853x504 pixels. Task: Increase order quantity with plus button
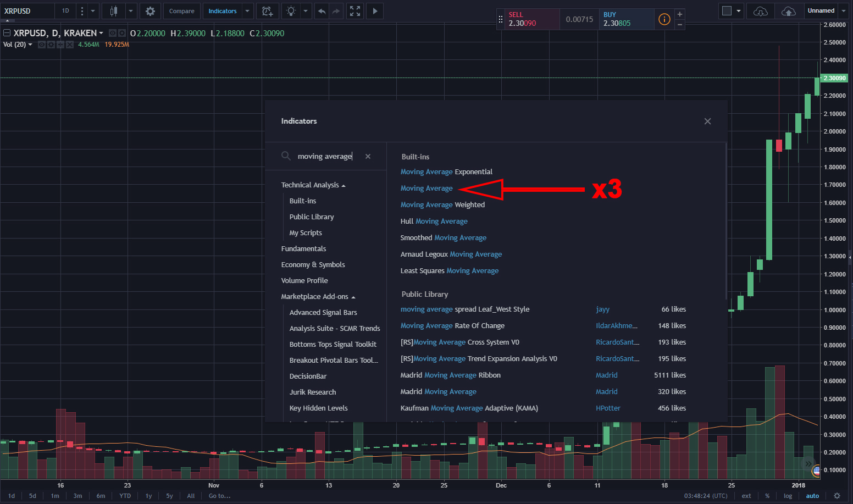pyautogui.click(x=680, y=14)
